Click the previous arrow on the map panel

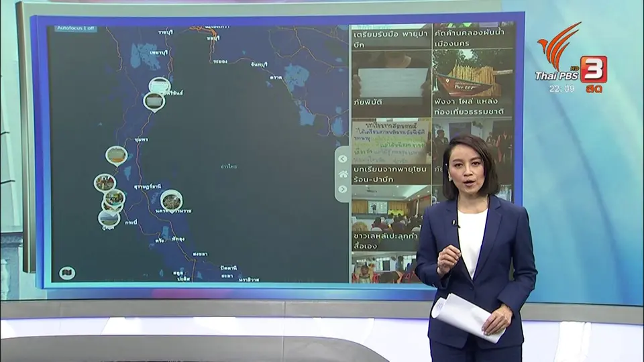click(343, 159)
